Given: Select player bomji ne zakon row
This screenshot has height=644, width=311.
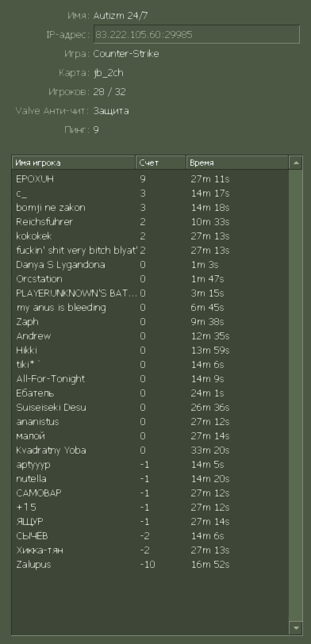Looking at the screenshot, I should (x=151, y=208).
